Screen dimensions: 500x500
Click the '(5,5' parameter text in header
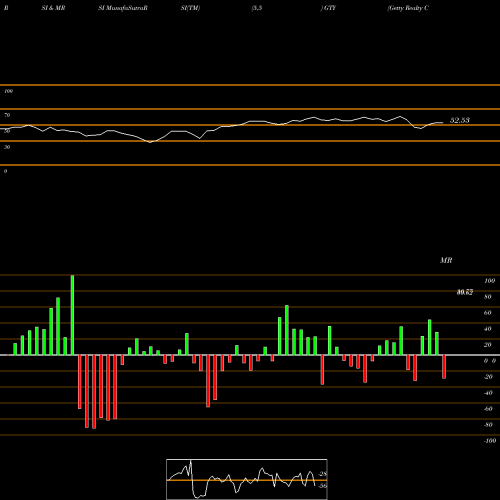tap(257, 8)
